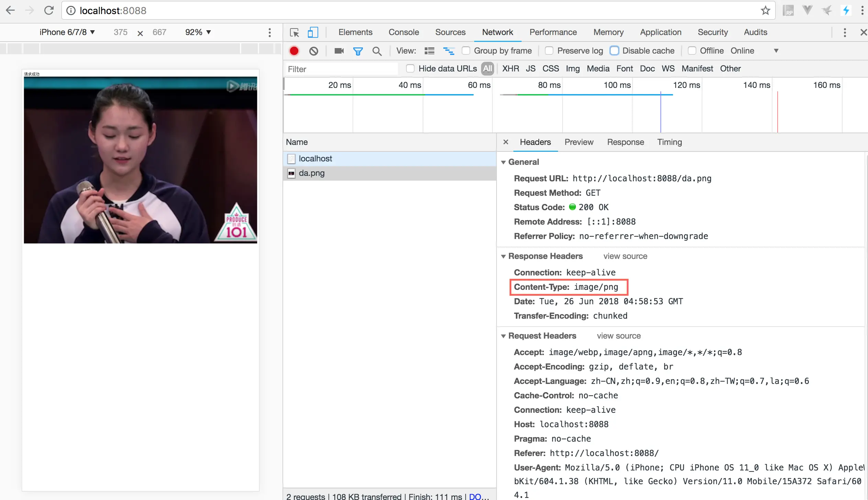Viewport: 868px width, 500px height.
Task: Tick the Hide data URLs checkbox
Action: (x=410, y=68)
